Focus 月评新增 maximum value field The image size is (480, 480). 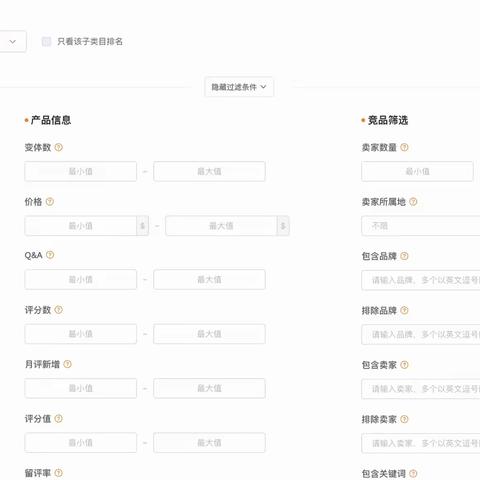(209, 388)
